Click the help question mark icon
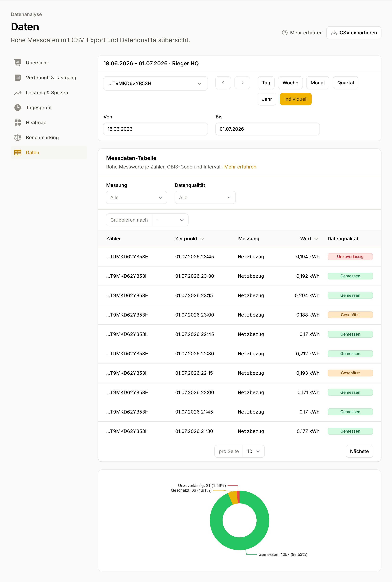 click(x=284, y=33)
